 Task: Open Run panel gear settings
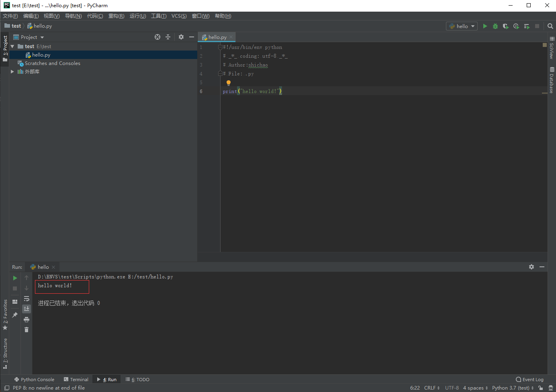pyautogui.click(x=531, y=267)
